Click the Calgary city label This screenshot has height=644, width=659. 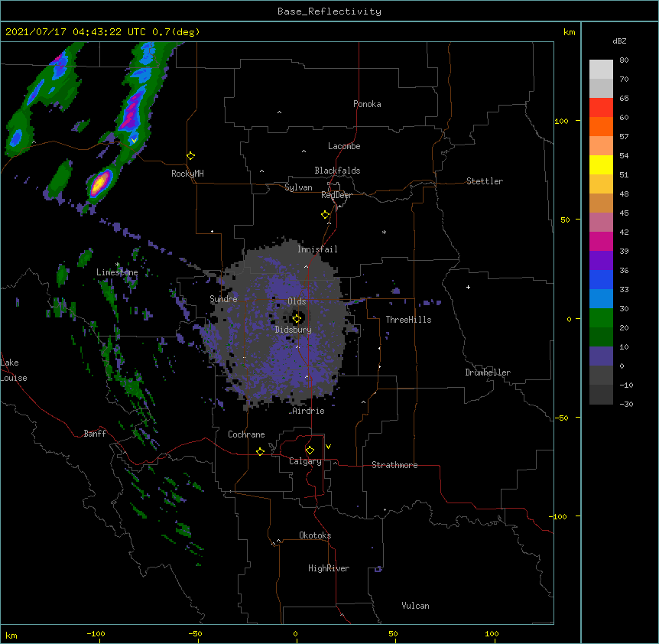[306, 461]
